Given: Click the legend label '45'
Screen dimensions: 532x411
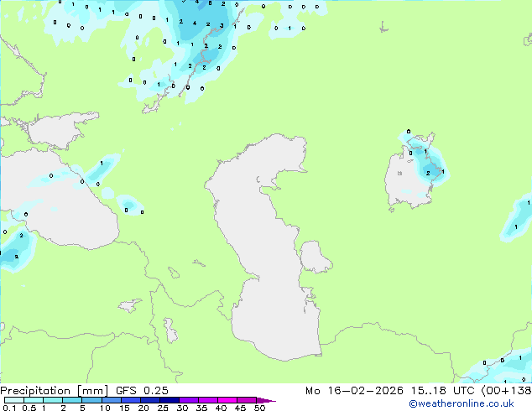Looking at the screenshot, I should point(240,408).
